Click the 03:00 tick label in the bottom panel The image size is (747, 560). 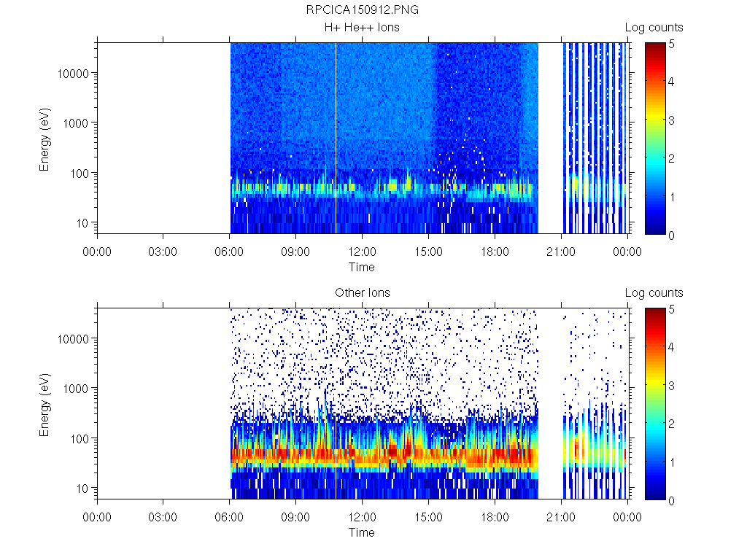[163, 517]
